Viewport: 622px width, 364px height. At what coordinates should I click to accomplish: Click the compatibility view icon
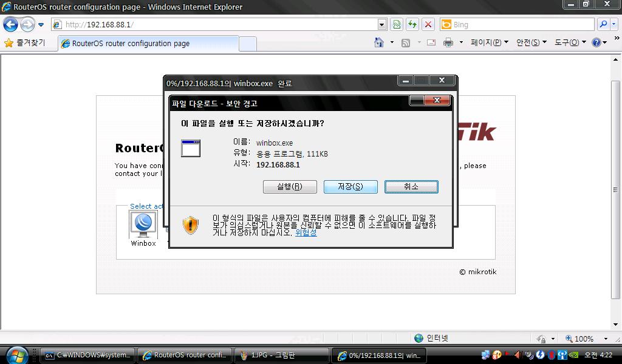(x=397, y=24)
